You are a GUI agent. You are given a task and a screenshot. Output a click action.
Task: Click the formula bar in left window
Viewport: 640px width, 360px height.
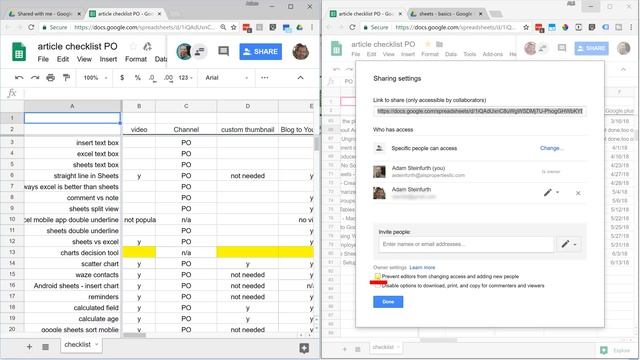coord(171,93)
